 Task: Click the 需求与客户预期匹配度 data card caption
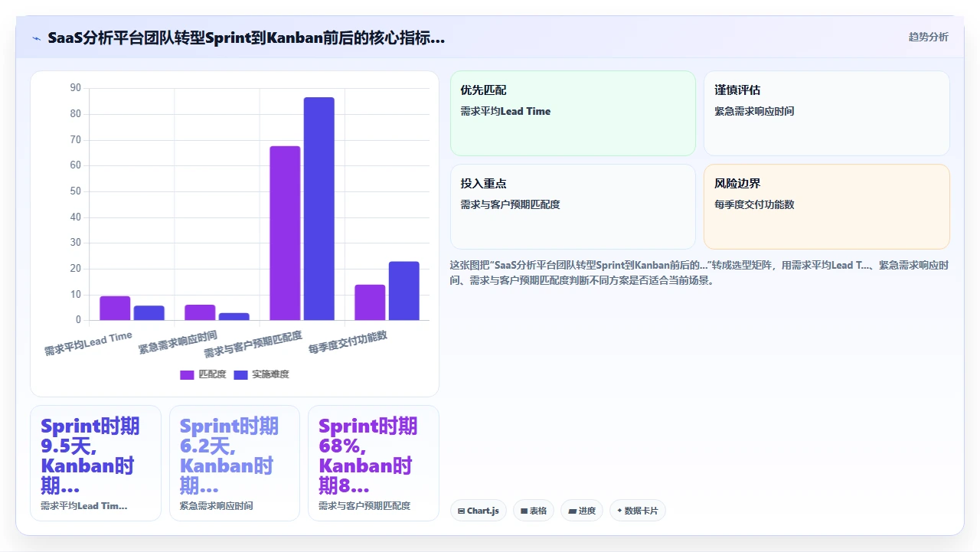point(364,506)
